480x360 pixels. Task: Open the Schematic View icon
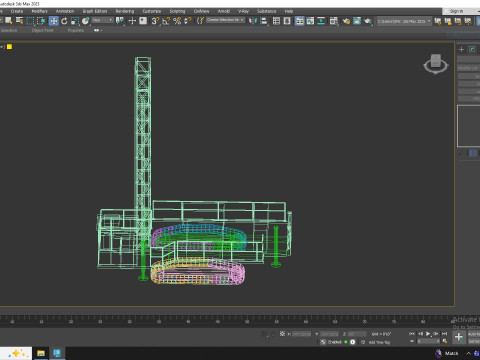(x=321, y=21)
